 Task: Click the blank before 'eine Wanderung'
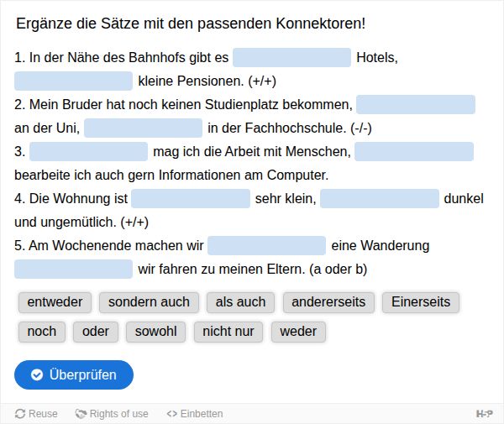266,245
